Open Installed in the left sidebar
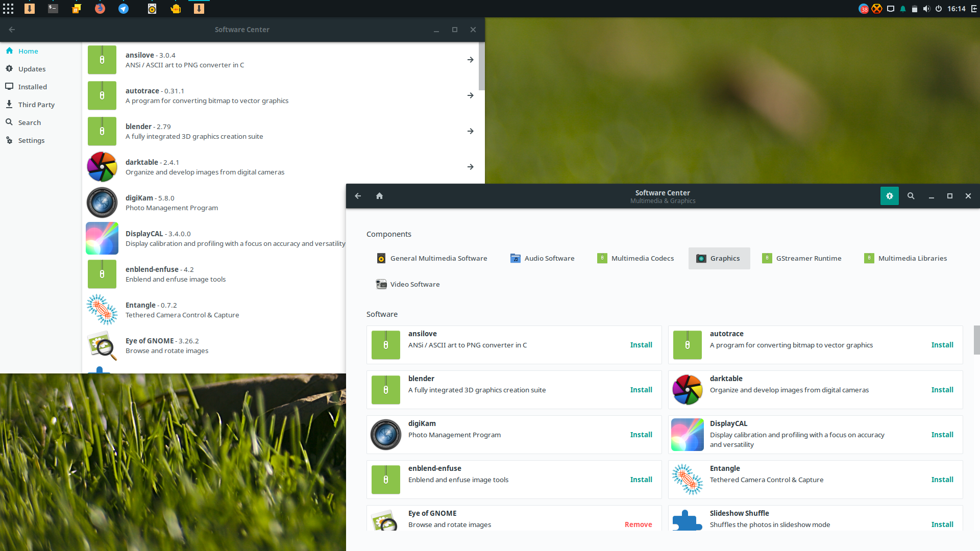Image resolution: width=980 pixels, height=551 pixels. pos(41,87)
